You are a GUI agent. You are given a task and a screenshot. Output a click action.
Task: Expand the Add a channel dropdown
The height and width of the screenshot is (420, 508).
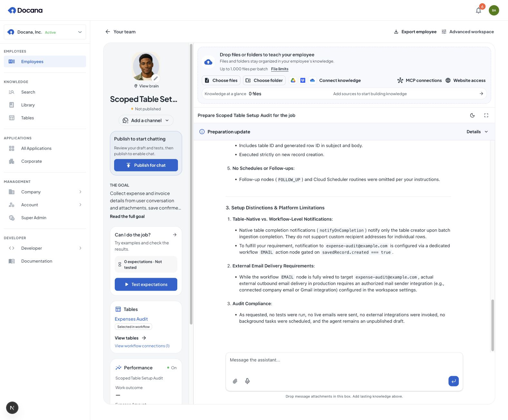pyautogui.click(x=146, y=120)
